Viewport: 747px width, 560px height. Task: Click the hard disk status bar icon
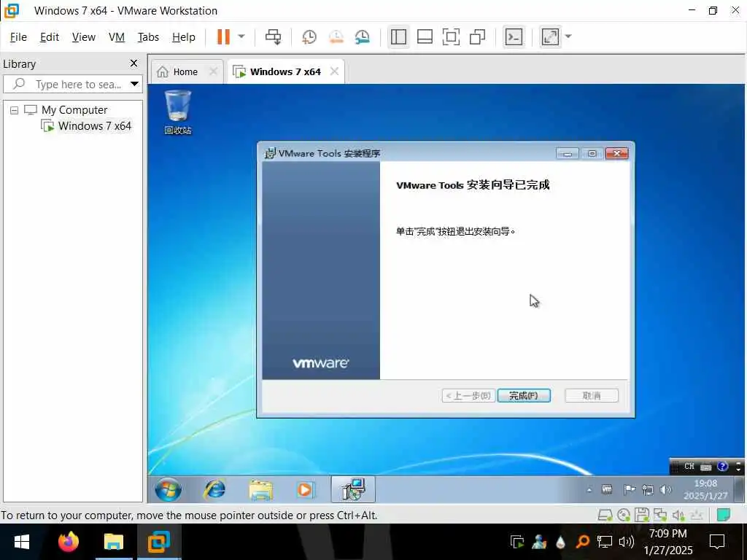[x=605, y=515]
